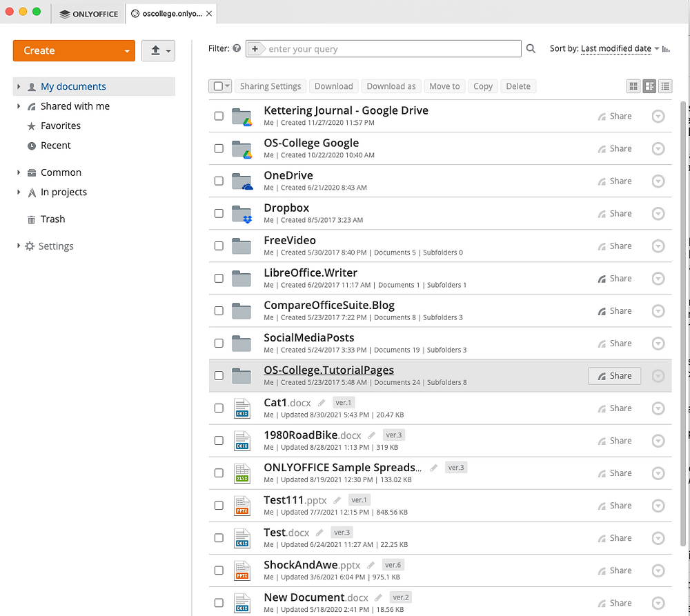The height and width of the screenshot is (616, 690).
Task: Select the checkbox beside ShockAndAwe.pptx
Action: (219, 570)
